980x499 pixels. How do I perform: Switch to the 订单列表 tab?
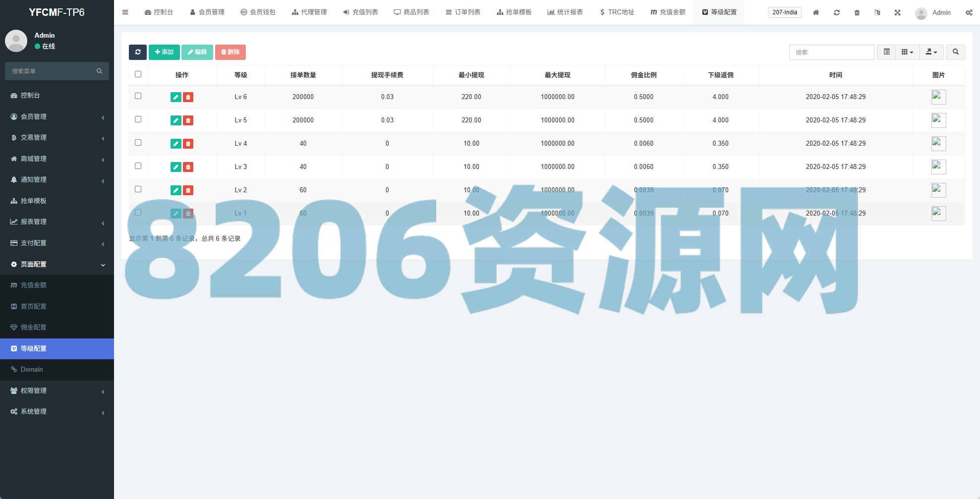click(x=463, y=12)
